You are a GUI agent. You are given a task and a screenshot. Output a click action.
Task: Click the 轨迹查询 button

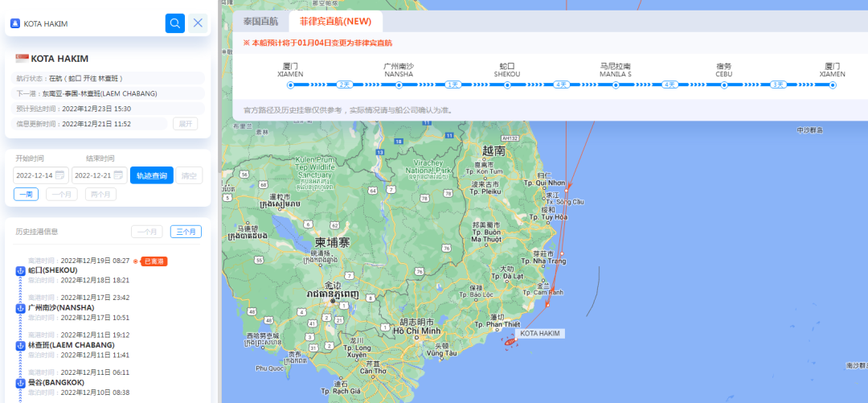(x=151, y=175)
